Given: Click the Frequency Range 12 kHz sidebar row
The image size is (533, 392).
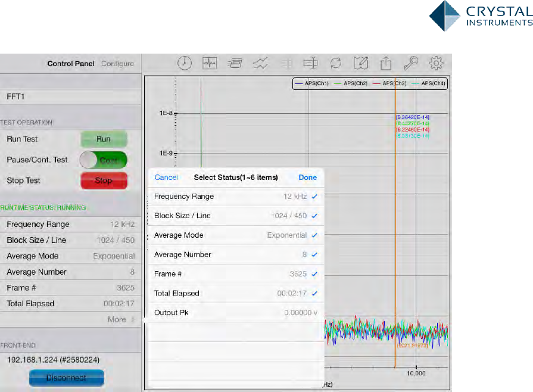Looking at the screenshot, I should pyautogui.click(x=70, y=225).
